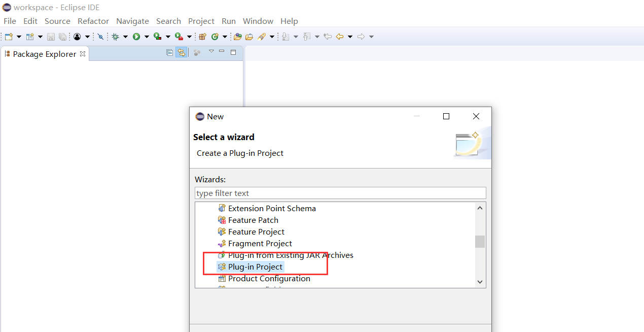Select Feature Project wizard

point(256,231)
